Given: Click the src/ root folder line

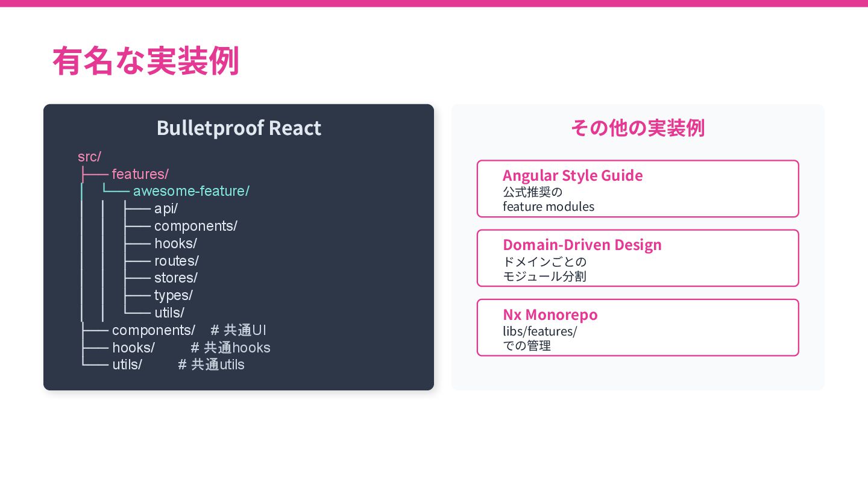Looking at the screenshot, I should click(89, 157).
